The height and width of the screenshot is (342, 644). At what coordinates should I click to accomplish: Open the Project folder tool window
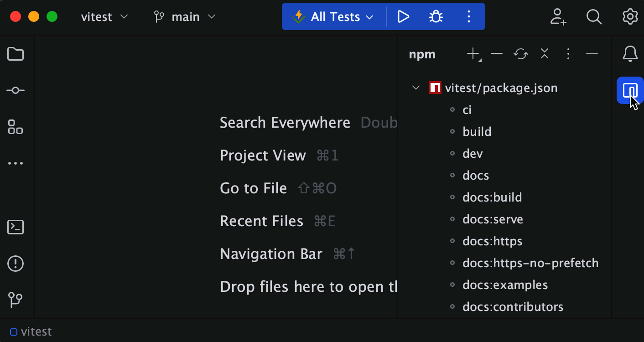[x=15, y=54]
